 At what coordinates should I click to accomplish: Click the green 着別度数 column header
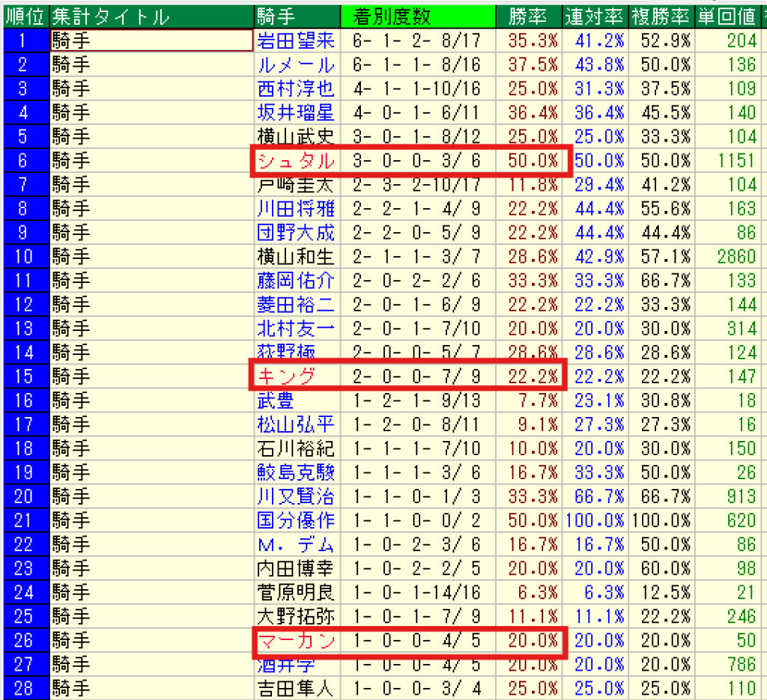click(418, 16)
